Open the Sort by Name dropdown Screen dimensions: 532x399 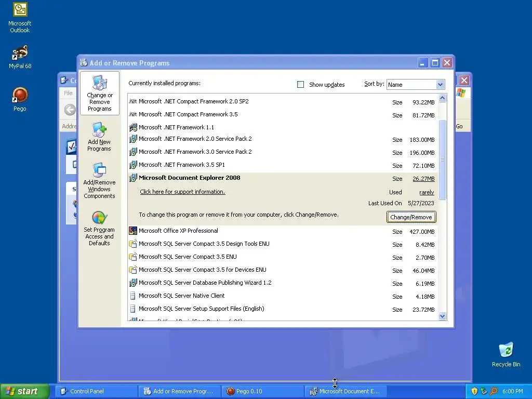(416, 85)
